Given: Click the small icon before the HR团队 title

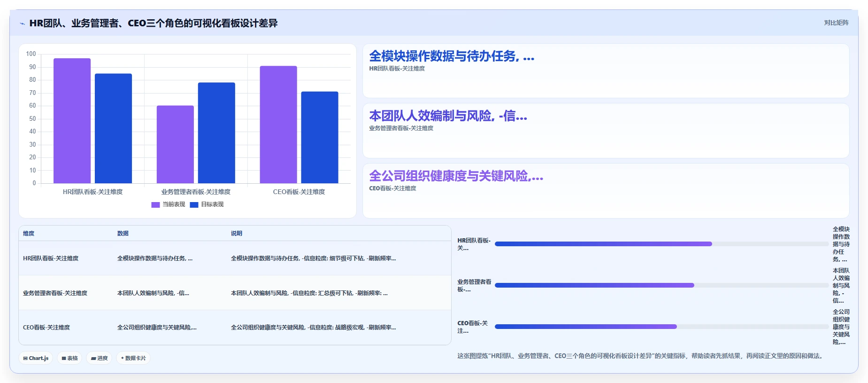Looking at the screenshot, I should (22, 23).
